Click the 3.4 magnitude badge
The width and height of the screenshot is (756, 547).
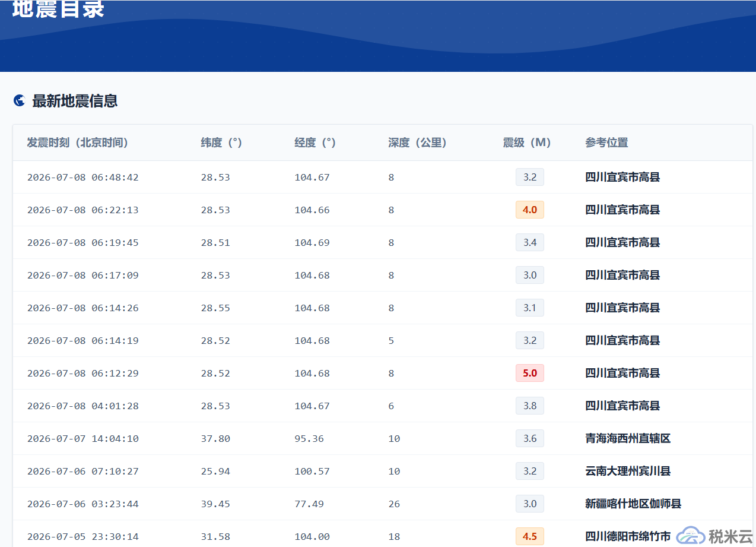[x=530, y=242]
